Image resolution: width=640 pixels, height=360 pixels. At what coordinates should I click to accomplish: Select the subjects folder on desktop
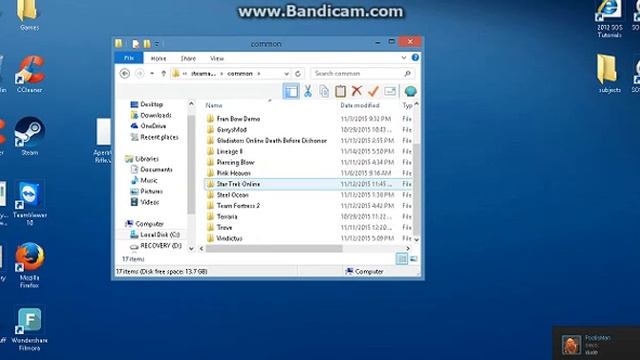[x=609, y=73]
